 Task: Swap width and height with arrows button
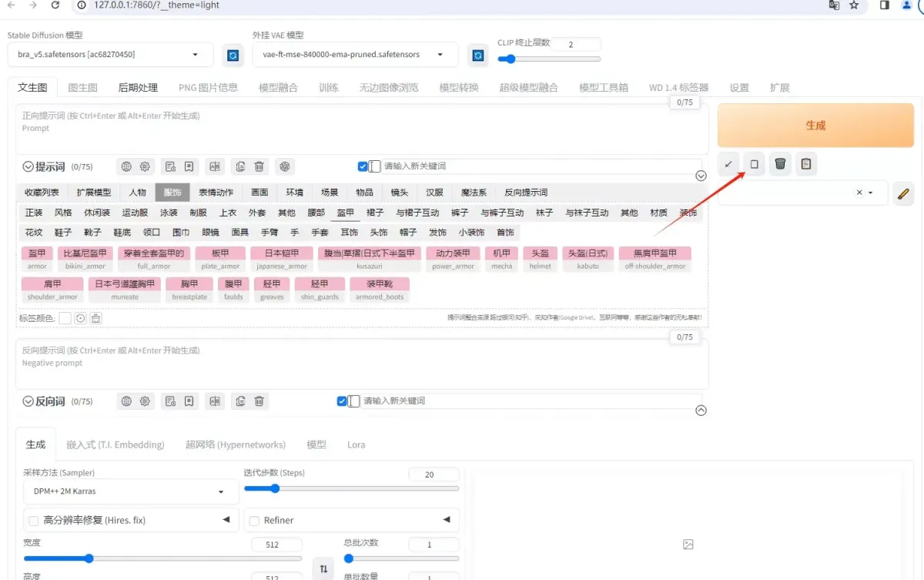pos(323,569)
